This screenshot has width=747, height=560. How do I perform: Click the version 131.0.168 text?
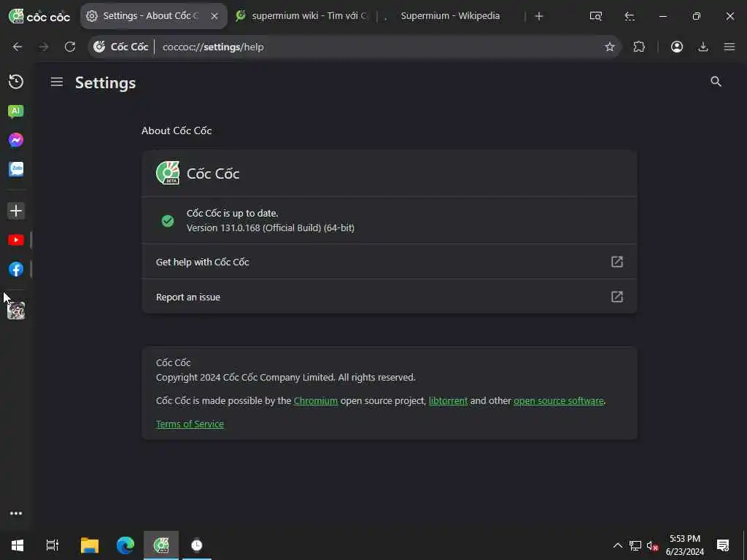click(270, 228)
